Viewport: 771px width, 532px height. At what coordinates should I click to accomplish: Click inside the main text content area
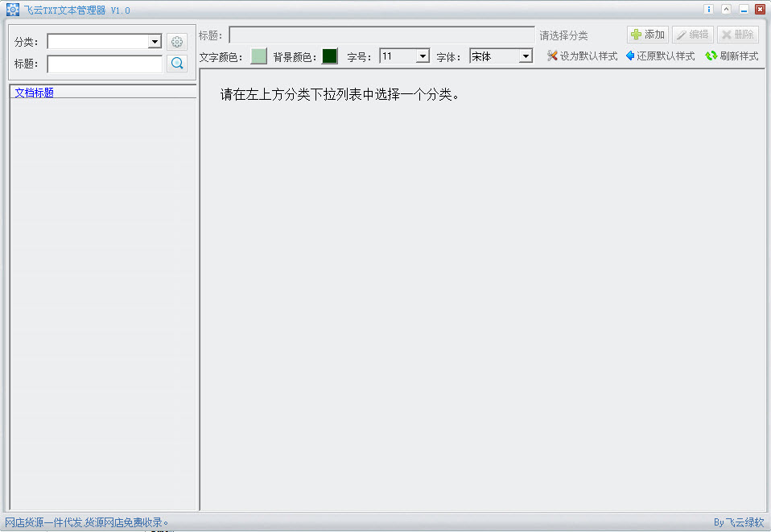pyautogui.click(x=482, y=290)
